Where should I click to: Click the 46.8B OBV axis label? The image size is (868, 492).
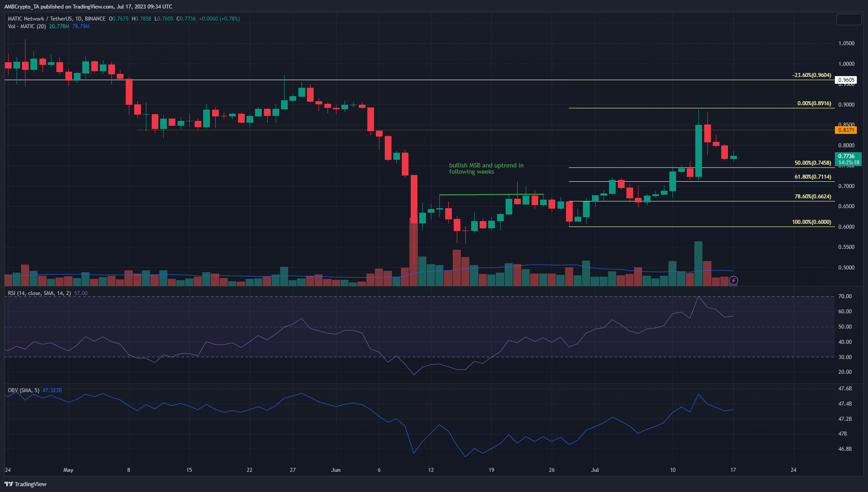pyautogui.click(x=845, y=449)
